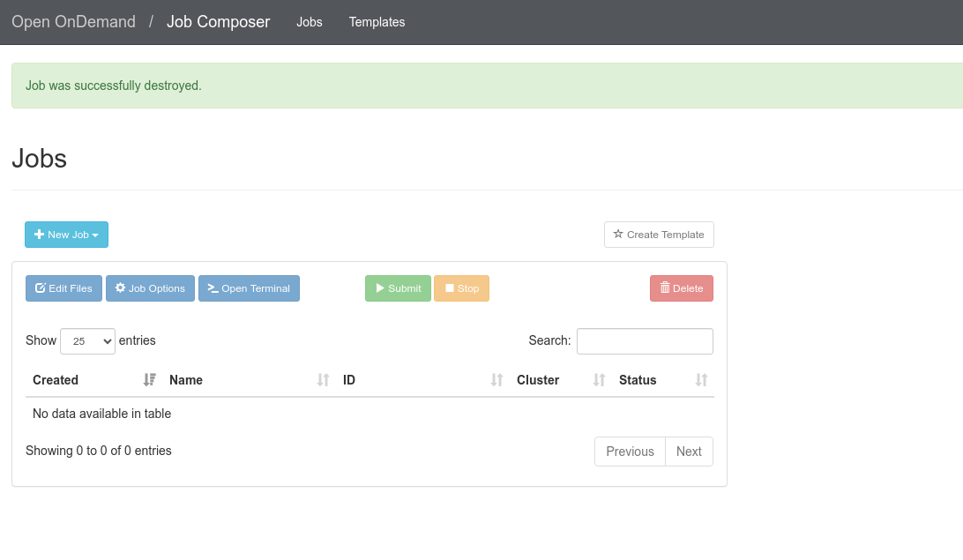The width and height of the screenshot is (963, 560).
Task: Click the Job Composer title link
Action: point(218,22)
